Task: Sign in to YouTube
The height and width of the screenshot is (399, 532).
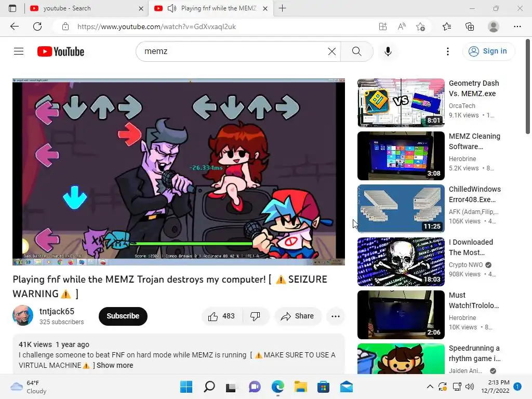Action: 488,51
